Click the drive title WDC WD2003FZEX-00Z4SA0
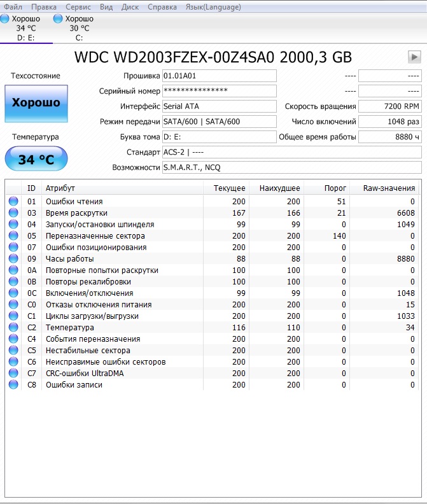The height and width of the screenshot is (504, 427). click(x=174, y=57)
